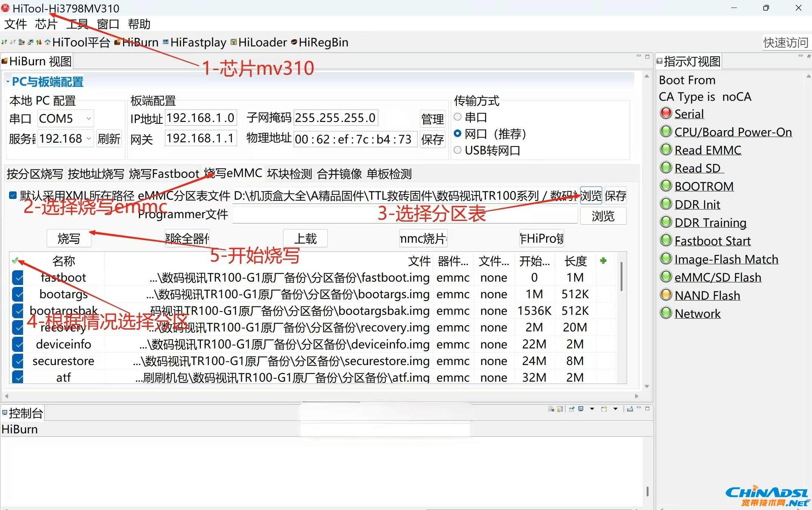Click the partition table vertical scrollbar

pyautogui.click(x=621, y=277)
